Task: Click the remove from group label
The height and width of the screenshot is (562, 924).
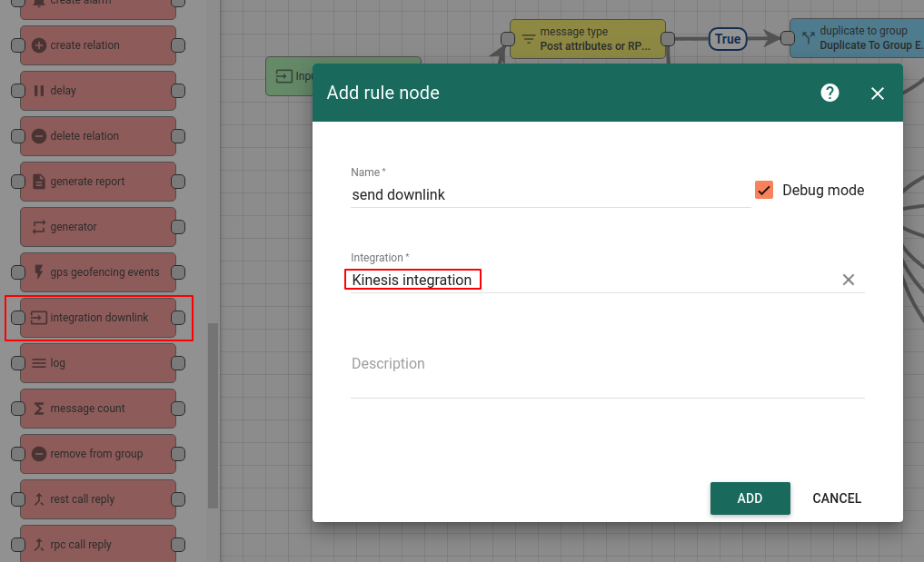Action: tap(96, 454)
